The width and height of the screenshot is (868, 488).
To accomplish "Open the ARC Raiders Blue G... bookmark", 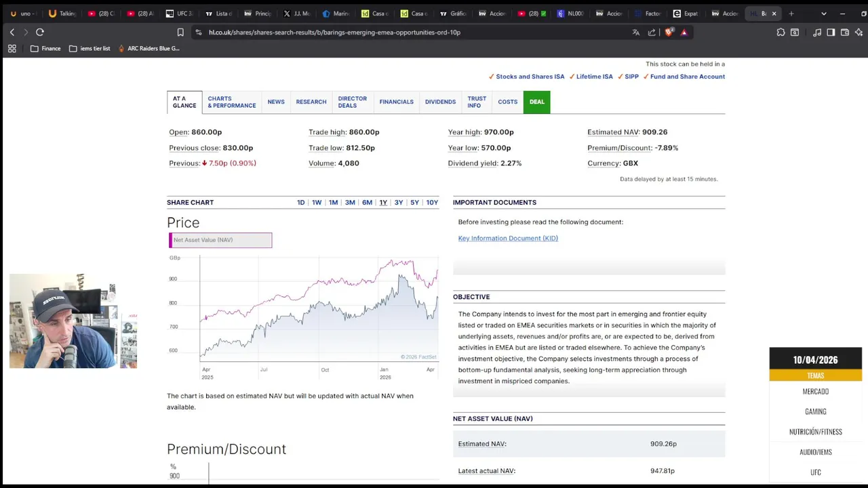I will (x=149, y=48).
